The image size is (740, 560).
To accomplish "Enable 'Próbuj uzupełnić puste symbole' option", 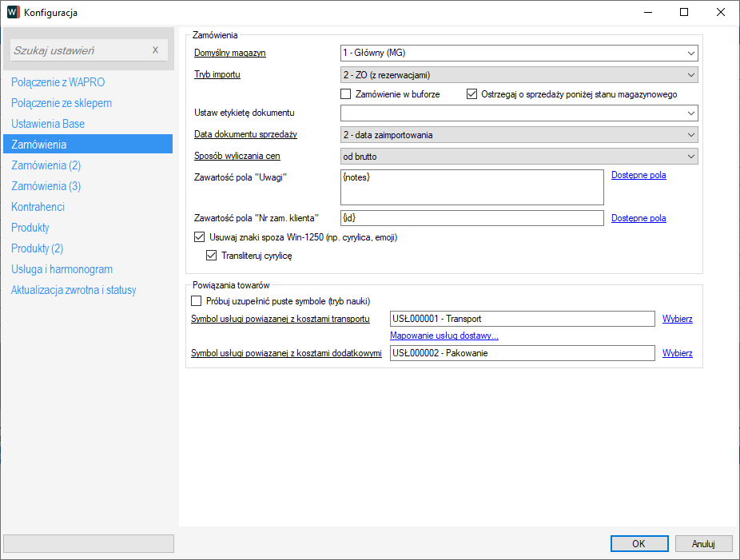I will point(197,301).
